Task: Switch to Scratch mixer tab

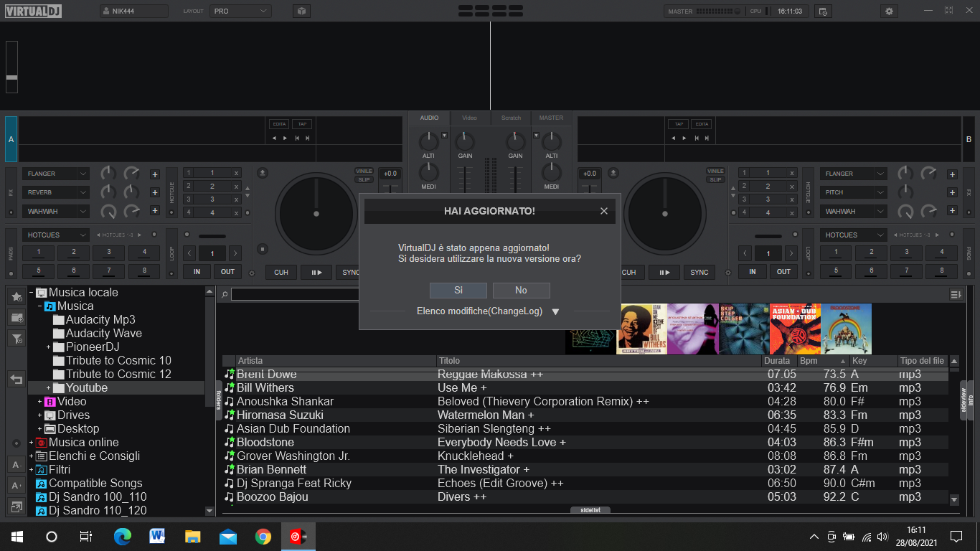Action: [511, 118]
